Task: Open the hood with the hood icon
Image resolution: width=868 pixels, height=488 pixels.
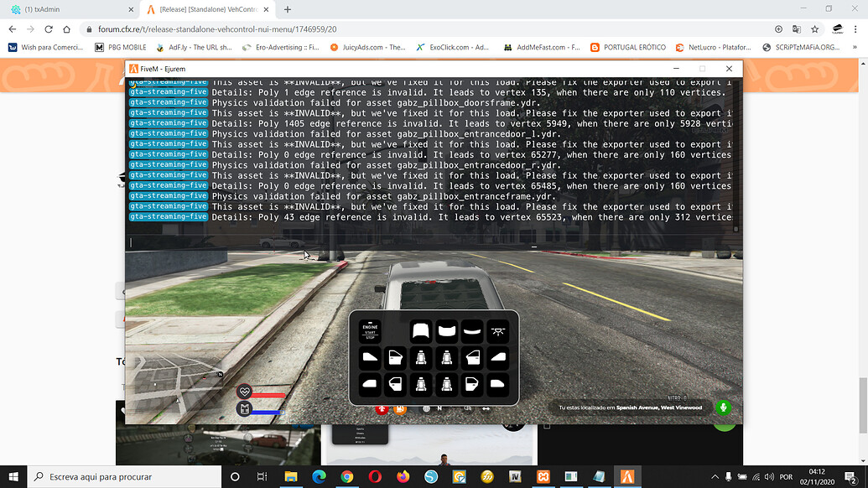Action: tap(421, 330)
